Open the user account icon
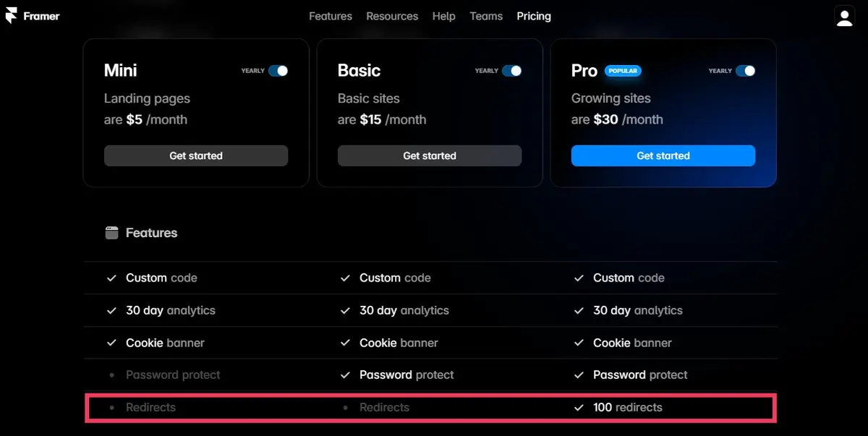The width and height of the screenshot is (868, 436). [844, 15]
